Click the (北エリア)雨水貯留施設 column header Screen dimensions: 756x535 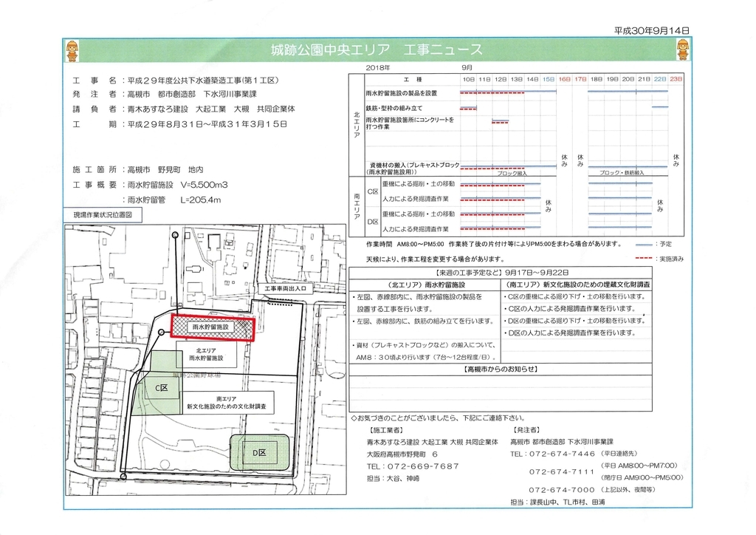point(426,285)
